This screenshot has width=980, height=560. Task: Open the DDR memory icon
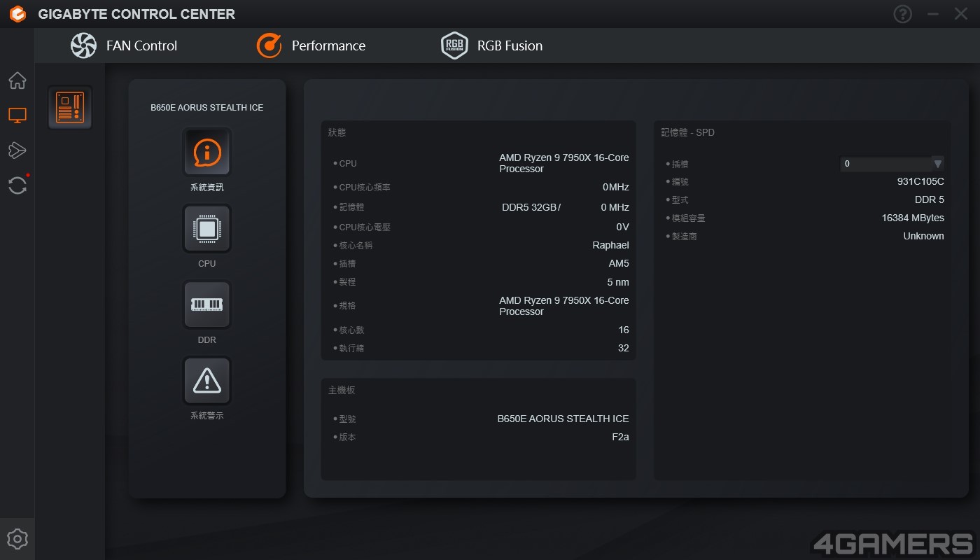pos(207,304)
